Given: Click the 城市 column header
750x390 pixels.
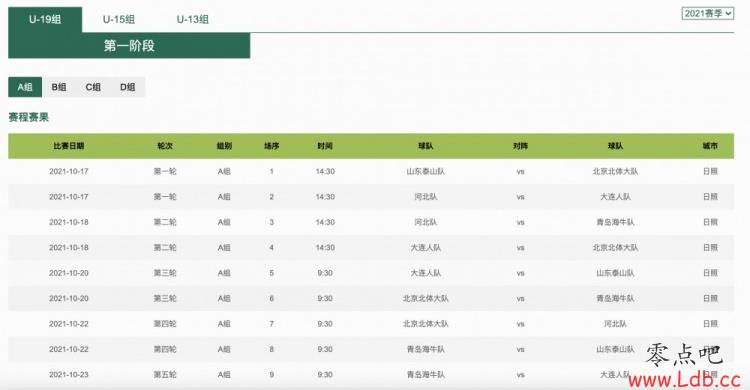Looking at the screenshot, I should tap(710, 146).
